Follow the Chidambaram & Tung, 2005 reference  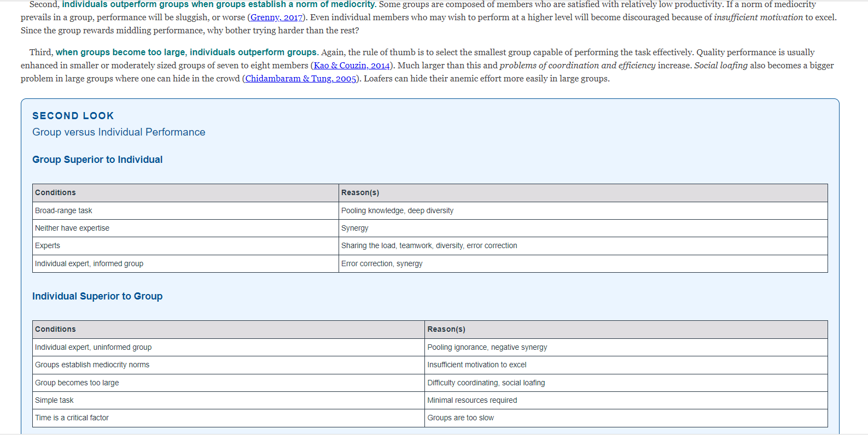point(301,79)
